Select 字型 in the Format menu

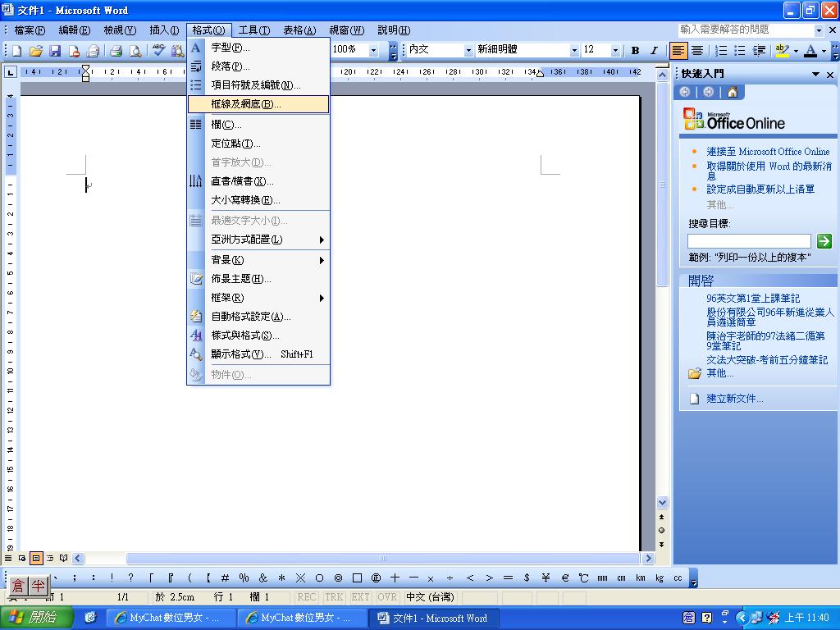[x=258, y=48]
